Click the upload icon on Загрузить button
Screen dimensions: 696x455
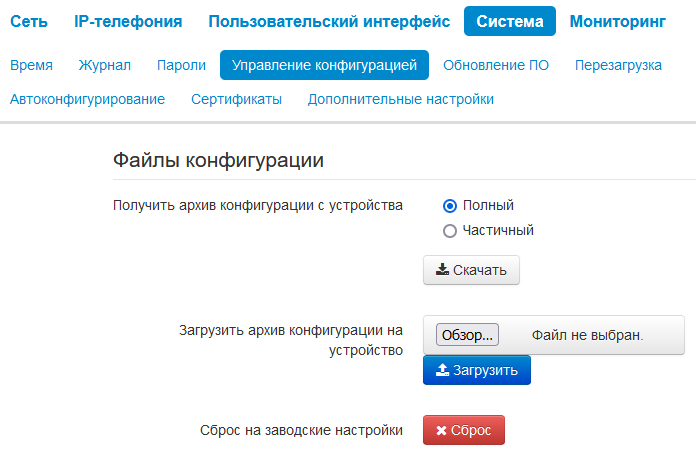(443, 370)
